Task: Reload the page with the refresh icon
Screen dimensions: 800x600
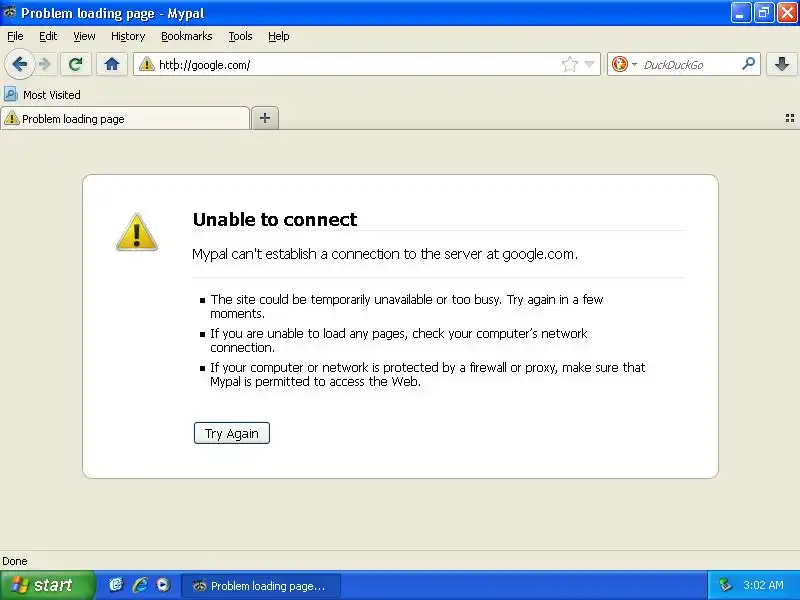Action: tap(76, 64)
